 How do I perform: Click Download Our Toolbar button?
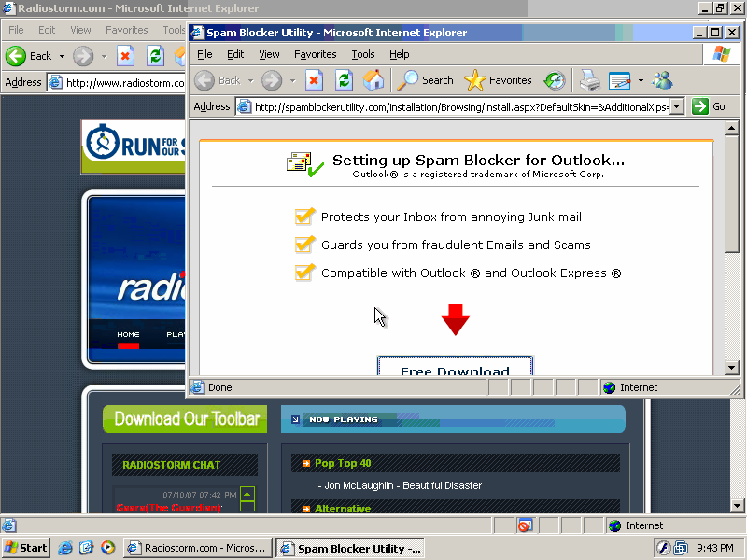tap(185, 419)
